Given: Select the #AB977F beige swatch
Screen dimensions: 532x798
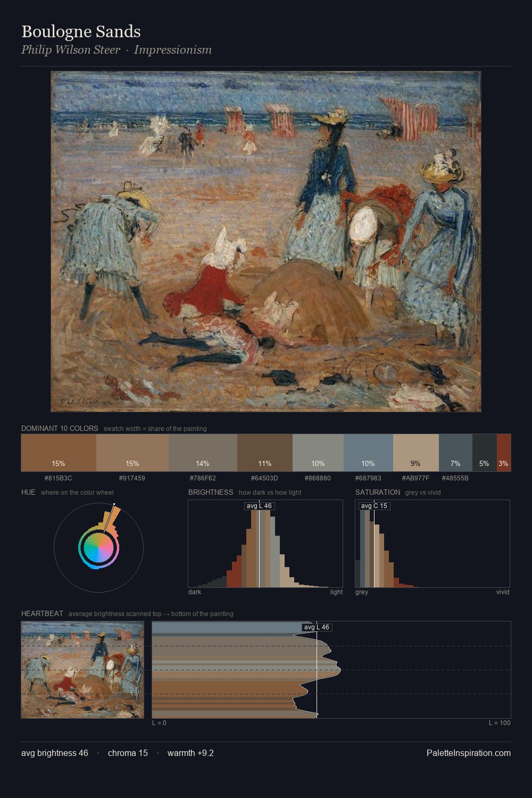Looking at the screenshot, I should point(416,453).
